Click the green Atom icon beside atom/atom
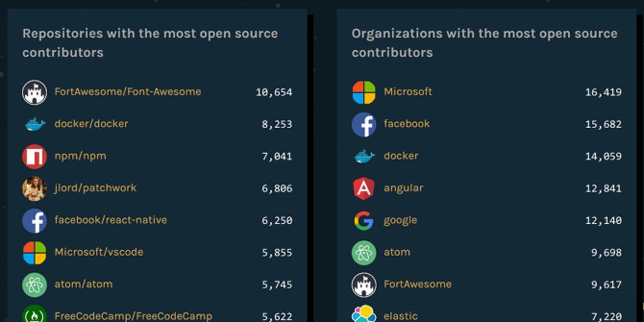Viewport: 644px width, 322px height. [34, 284]
